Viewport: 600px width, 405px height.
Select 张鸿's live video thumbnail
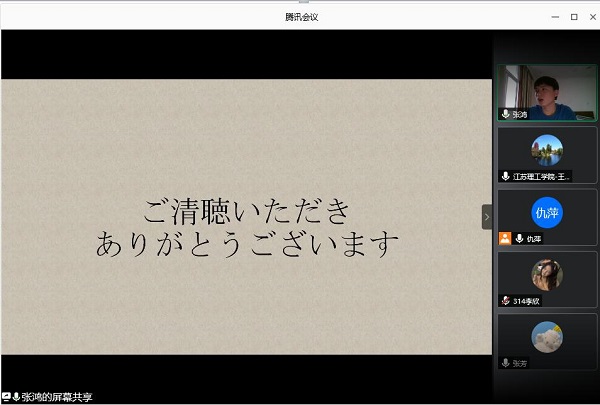547,93
